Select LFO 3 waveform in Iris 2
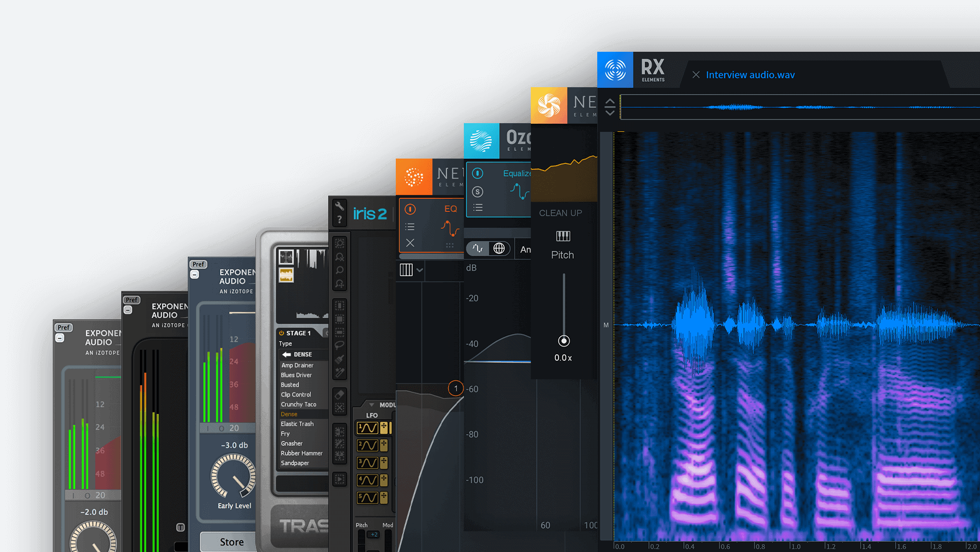Viewport: 980px width, 552px height. tap(367, 463)
